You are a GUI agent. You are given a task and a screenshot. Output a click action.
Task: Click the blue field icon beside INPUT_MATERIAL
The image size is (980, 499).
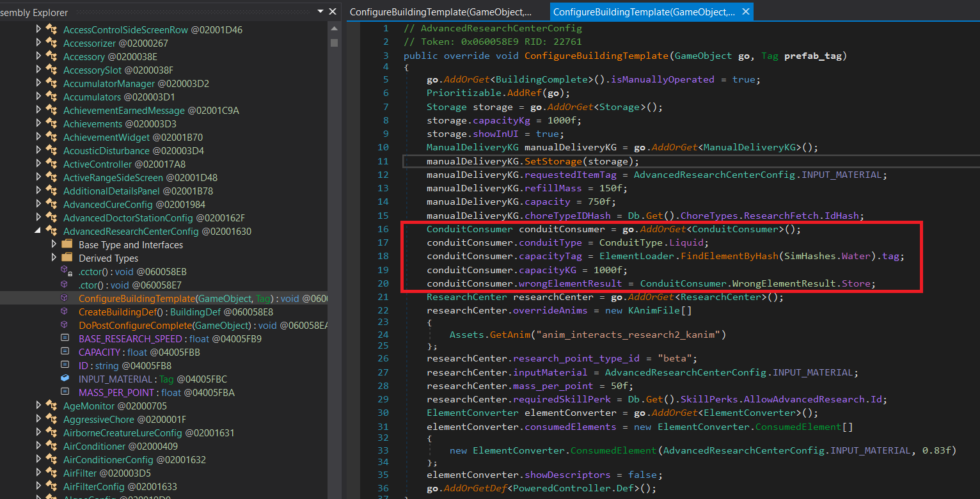(x=65, y=379)
